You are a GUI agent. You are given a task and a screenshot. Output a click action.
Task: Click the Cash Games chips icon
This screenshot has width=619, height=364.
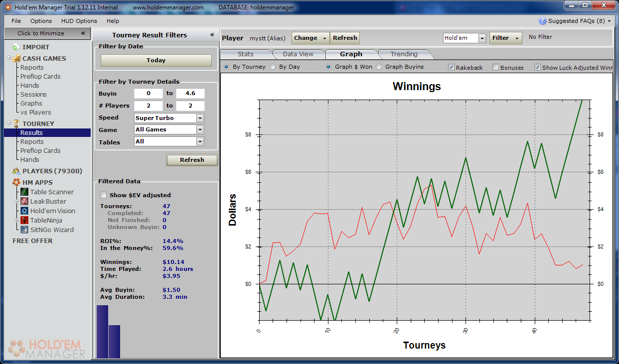pos(16,58)
